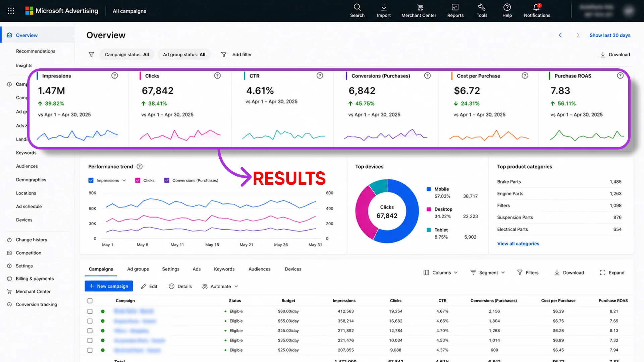Show help for Purchase ROAS card
Viewport: 644px width, 362px height.
pyautogui.click(x=620, y=76)
